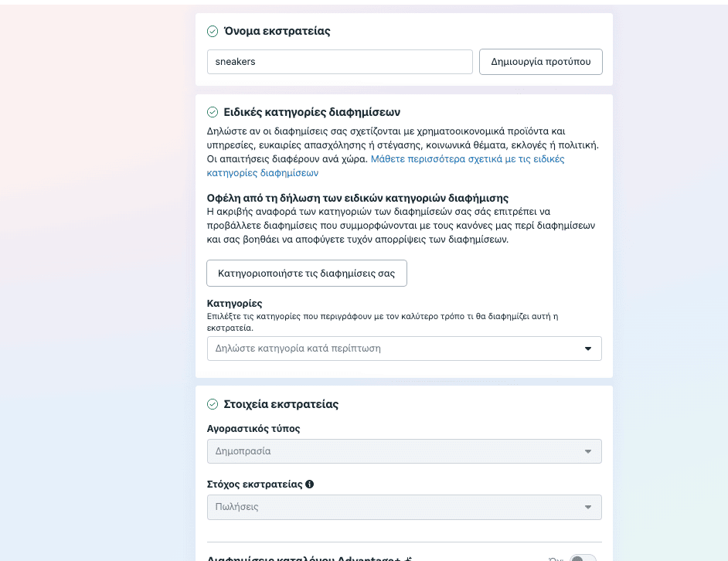Open the Μάθετε περισσότερα special categories link

pyautogui.click(x=468, y=159)
